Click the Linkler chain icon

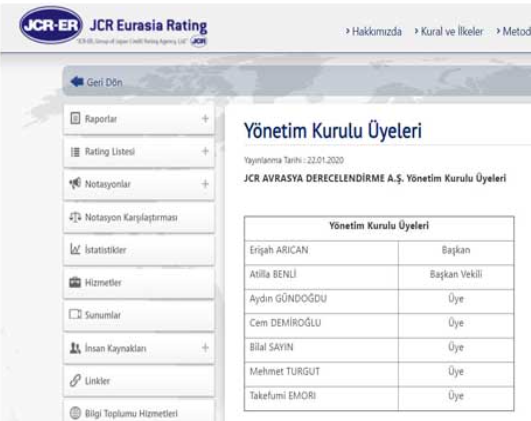tap(75, 380)
